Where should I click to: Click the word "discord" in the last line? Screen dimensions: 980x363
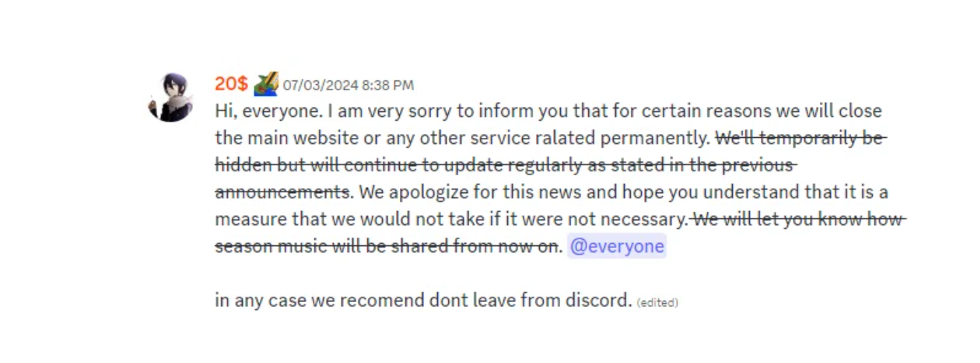click(x=597, y=300)
